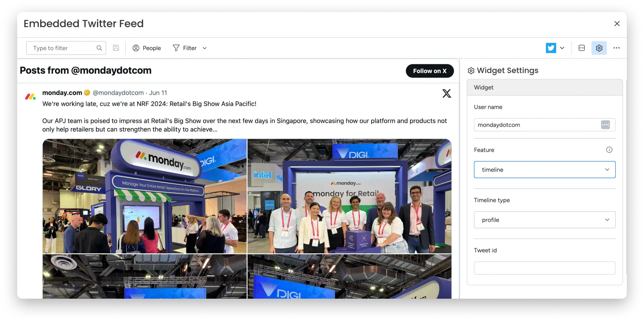This screenshot has height=321, width=644.
Task: Select the Widget settings tab header
Action: point(545,88)
